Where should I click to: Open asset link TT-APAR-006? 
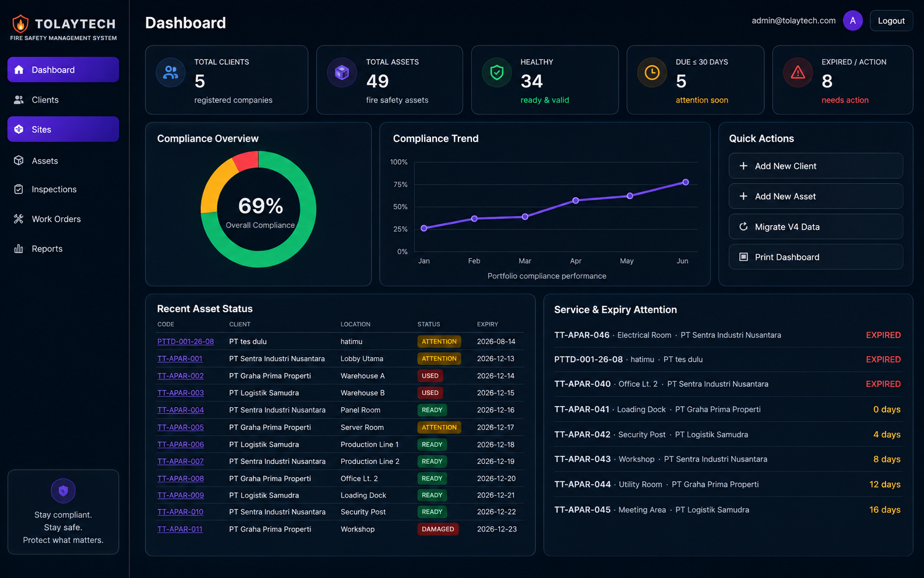coord(181,445)
